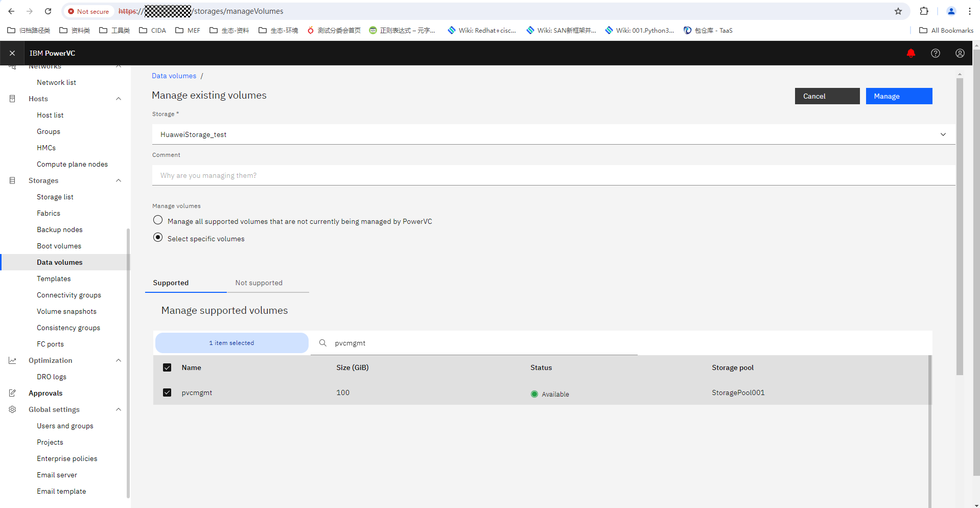Click the Data volumes breadcrumb link
The width and height of the screenshot is (980, 508).
click(x=174, y=76)
